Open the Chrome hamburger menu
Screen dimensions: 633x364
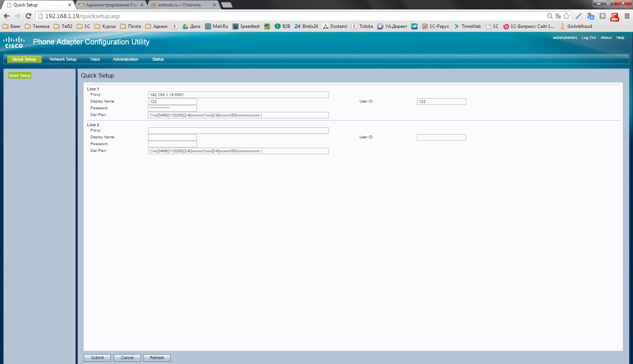[x=627, y=16]
